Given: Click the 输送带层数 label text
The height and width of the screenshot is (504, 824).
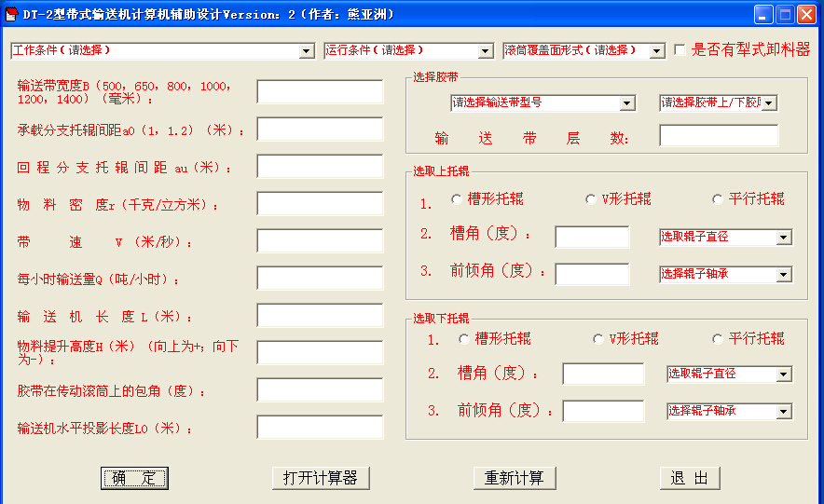Looking at the screenshot, I should coord(531,139).
